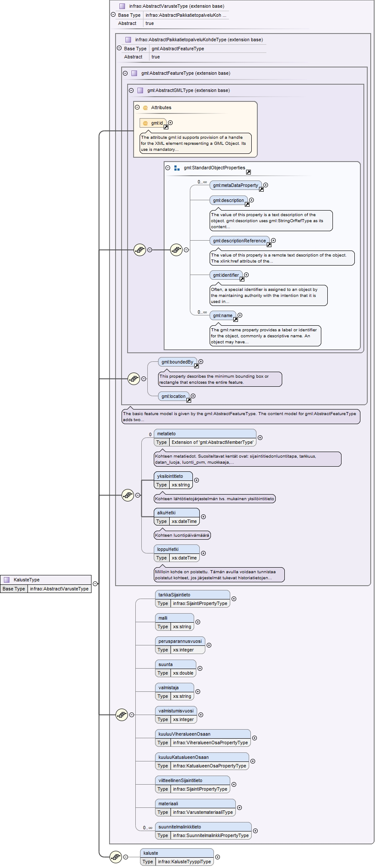Expand gml:location element
The height and width of the screenshot is (868, 375).
[x=193, y=396]
